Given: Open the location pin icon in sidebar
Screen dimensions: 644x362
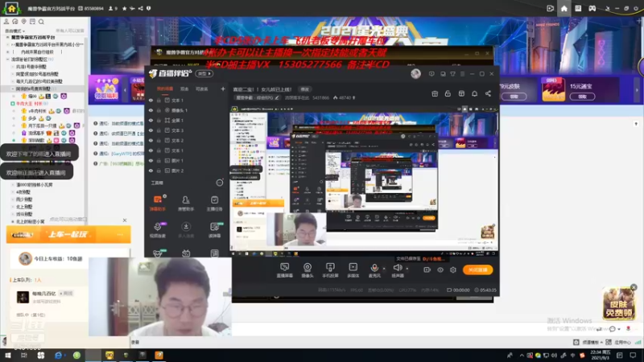Looking at the screenshot, I should [x=24, y=22].
